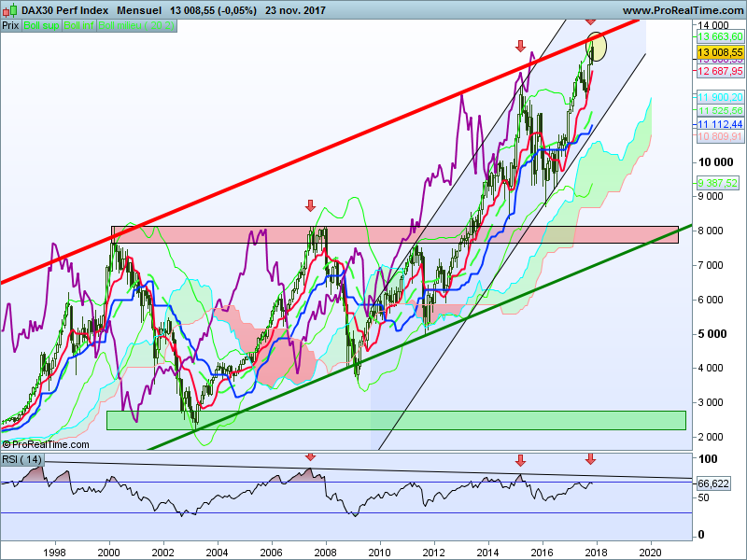747x560 pixels.
Task: Select the Boll milieu (20 2) tab
Action: point(136,25)
